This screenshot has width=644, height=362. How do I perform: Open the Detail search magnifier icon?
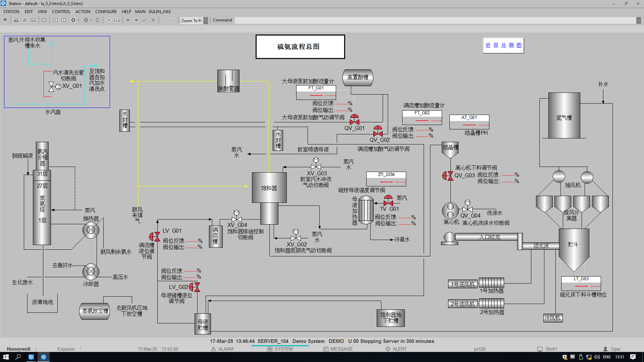pos(173,20)
